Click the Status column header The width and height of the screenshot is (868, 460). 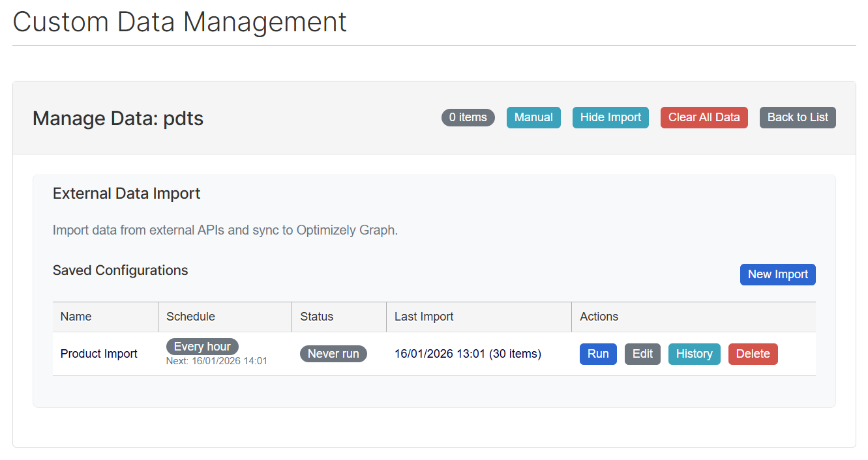316,317
